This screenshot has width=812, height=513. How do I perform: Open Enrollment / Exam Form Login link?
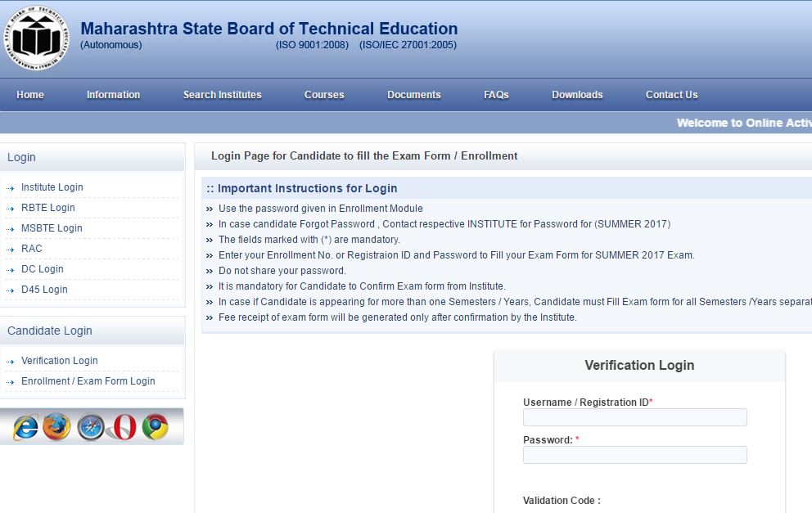(88, 381)
